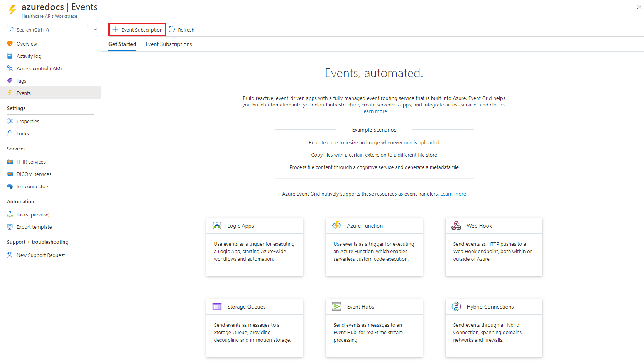This screenshot has width=644, height=363.
Task: Click Learn more about event handlers
Action: click(453, 194)
